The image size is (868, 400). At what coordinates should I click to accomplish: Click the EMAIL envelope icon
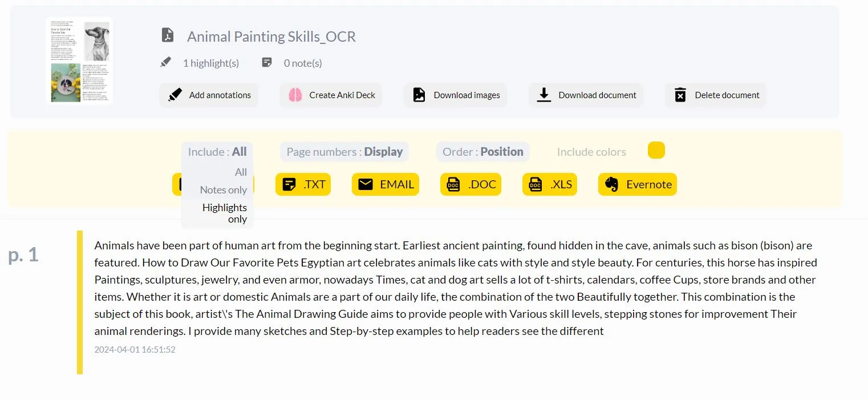coord(365,184)
